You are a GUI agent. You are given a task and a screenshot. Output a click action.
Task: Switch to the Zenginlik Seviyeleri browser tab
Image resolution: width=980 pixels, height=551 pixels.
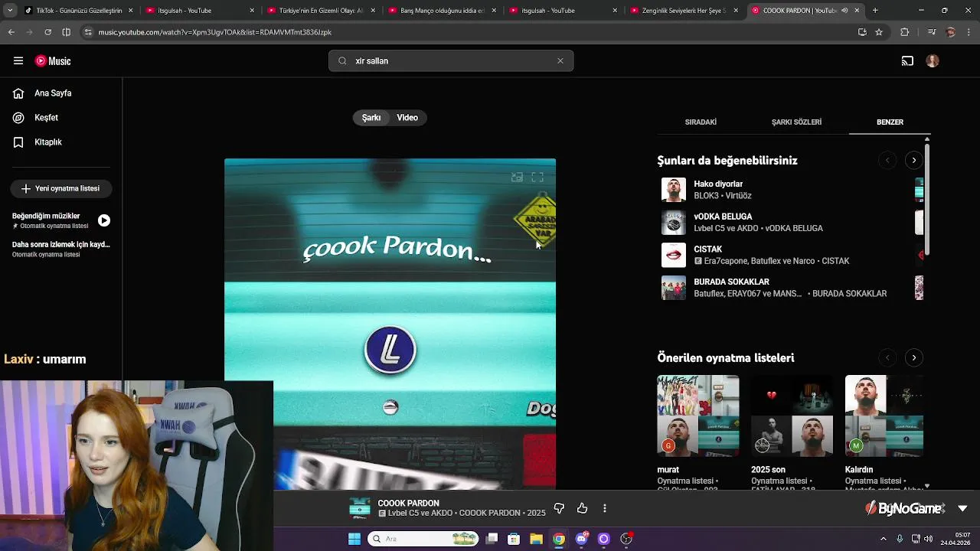(x=686, y=11)
